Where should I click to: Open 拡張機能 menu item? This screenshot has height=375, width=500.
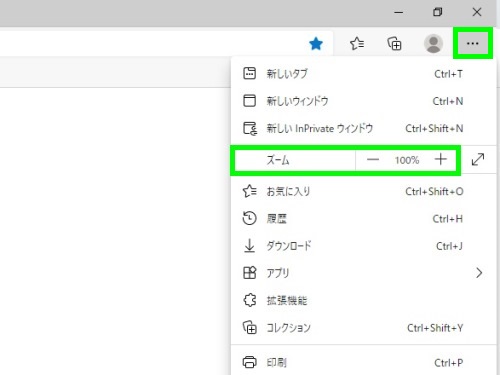(363, 300)
